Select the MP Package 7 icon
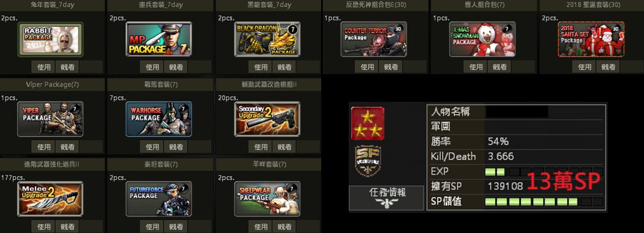Screen dimensions: 644x233 158,40
